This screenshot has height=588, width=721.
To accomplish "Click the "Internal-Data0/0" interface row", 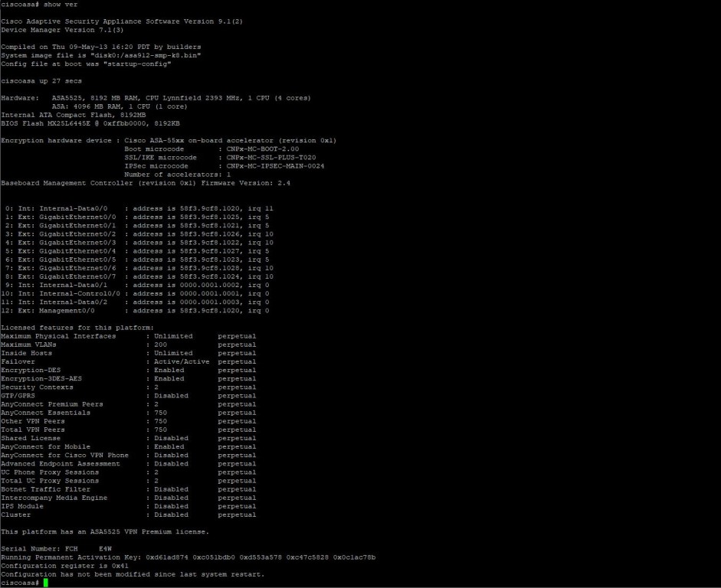I will click(139, 209).
